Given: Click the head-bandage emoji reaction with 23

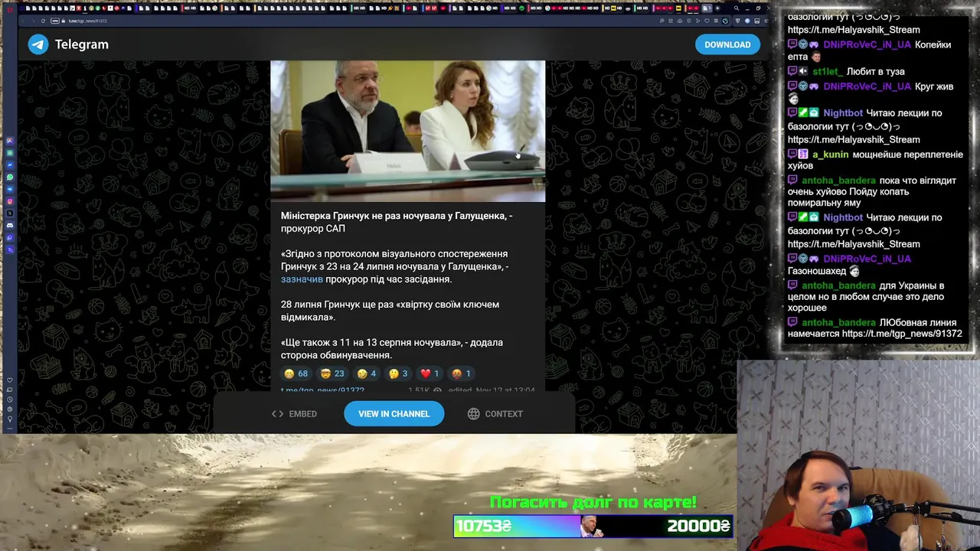Looking at the screenshot, I should [332, 373].
